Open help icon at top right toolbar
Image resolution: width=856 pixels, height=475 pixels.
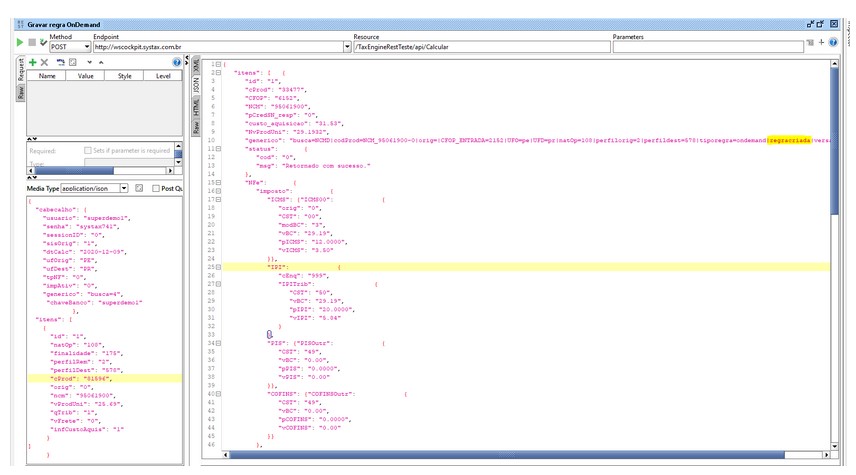(x=833, y=42)
